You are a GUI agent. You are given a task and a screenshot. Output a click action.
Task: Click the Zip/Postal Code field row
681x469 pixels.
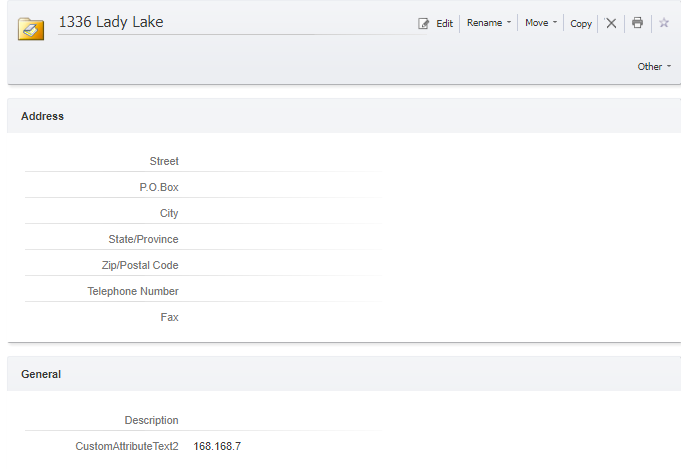[x=204, y=265]
